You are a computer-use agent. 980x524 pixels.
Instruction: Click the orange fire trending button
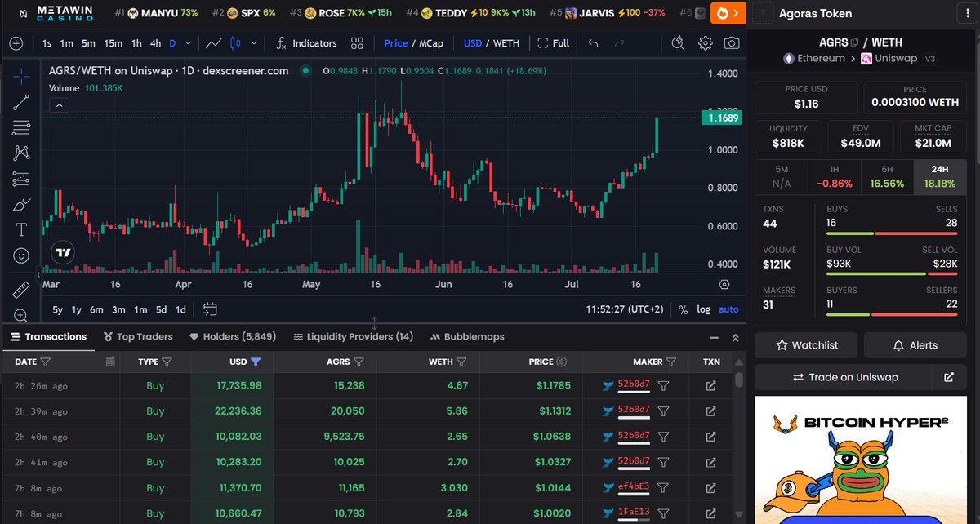pyautogui.click(x=728, y=13)
